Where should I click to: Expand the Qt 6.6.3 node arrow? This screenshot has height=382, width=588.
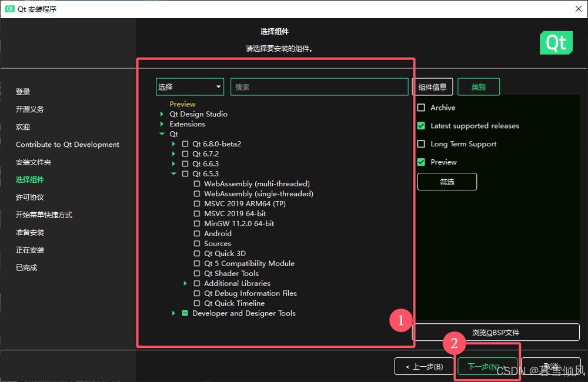coord(173,164)
